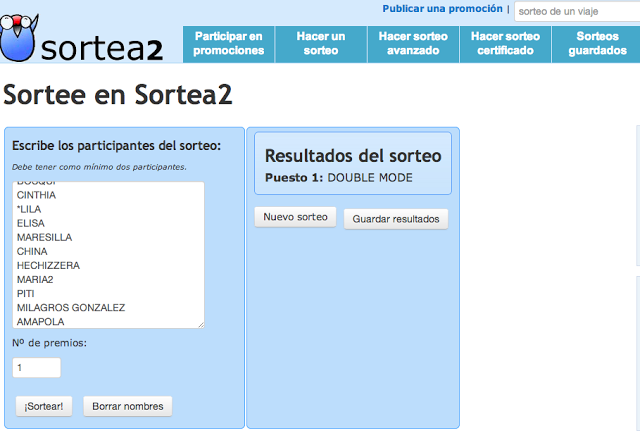Select the Hacer sorteo certificado tab
This screenshot has height=445, width=640.
click(505, 44)
